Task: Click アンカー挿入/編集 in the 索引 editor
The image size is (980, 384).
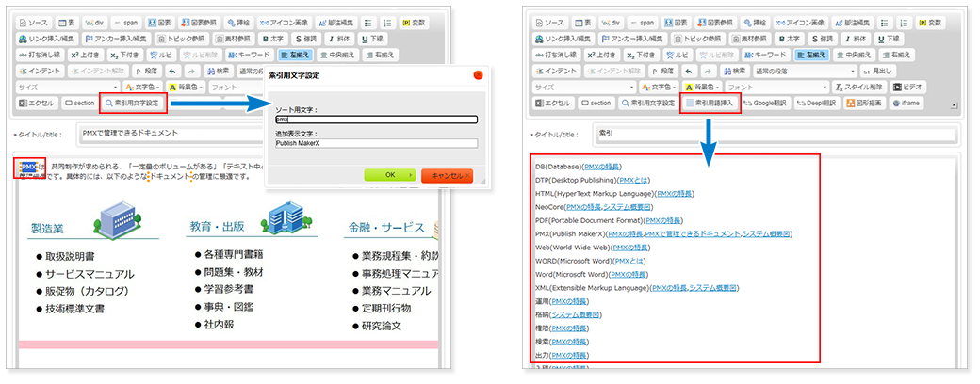Action: click(x=630, y=39)
